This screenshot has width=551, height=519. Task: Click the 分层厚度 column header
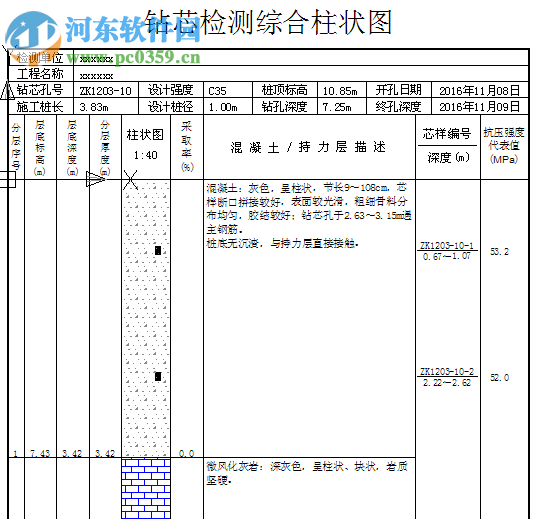click(105, 148)
